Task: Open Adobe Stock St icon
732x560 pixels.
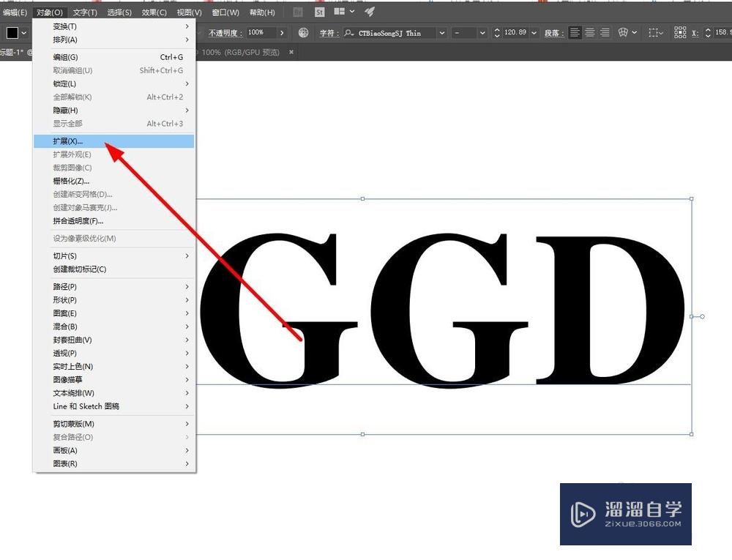Action: [x=319, y=12]
